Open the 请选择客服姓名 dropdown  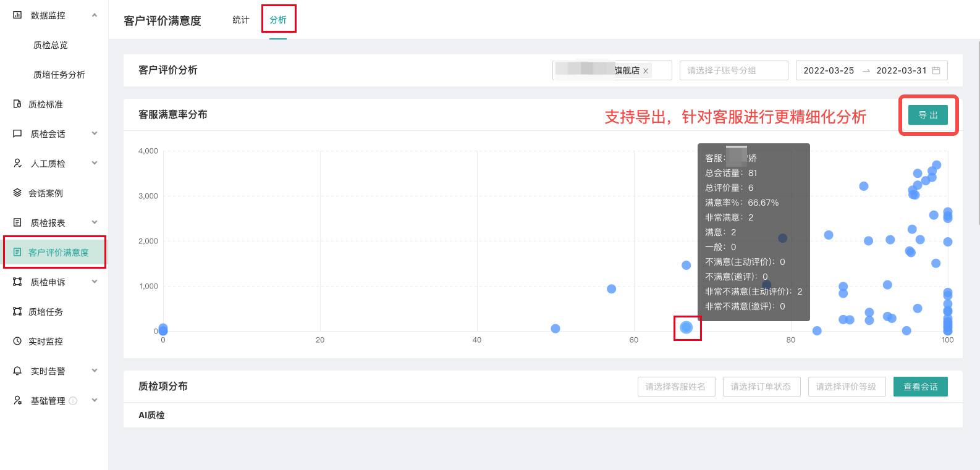[x=677, y=387]
